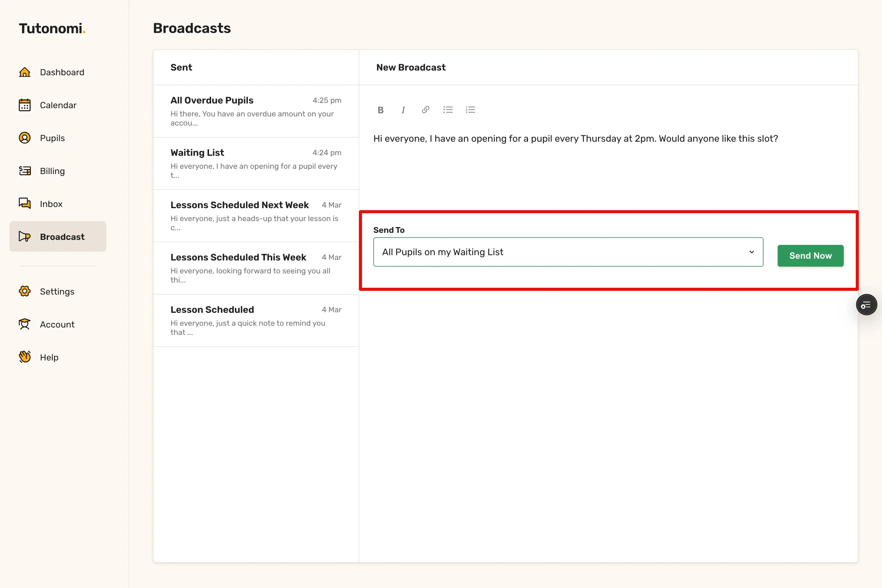Open the Help section

point(49,358)
